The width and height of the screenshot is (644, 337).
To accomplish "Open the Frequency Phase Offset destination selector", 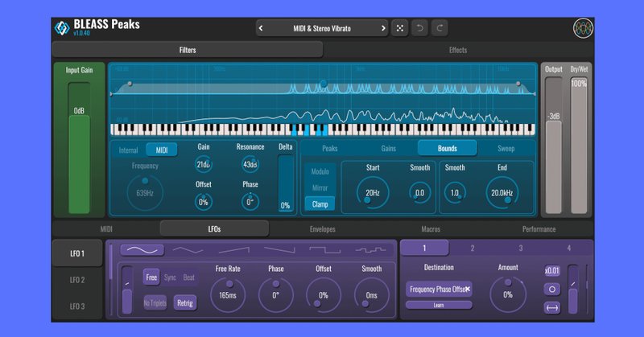I will (439, 289).
